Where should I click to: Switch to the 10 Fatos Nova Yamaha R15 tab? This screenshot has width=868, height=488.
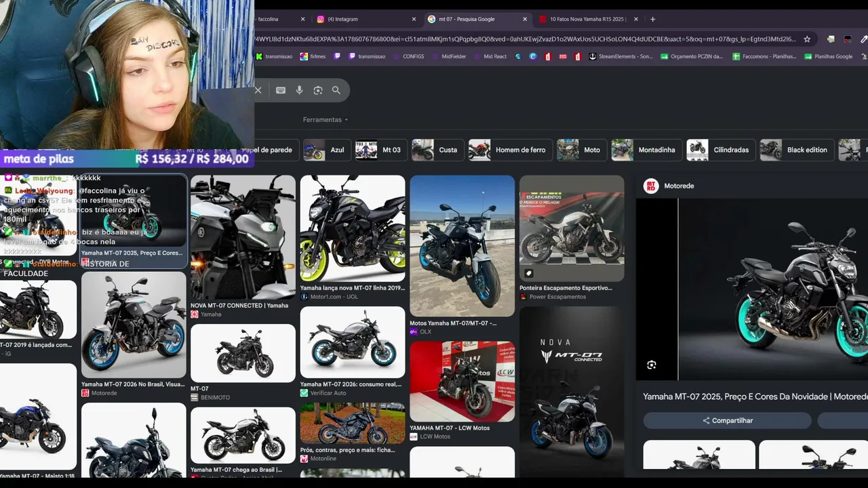coord(587,19)
